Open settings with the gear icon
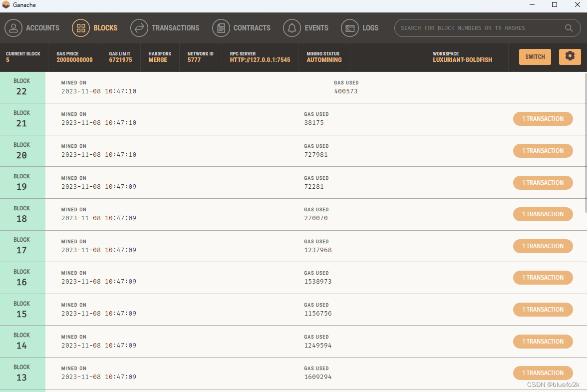The image size is (587, 392). click(x=570, y=56)
